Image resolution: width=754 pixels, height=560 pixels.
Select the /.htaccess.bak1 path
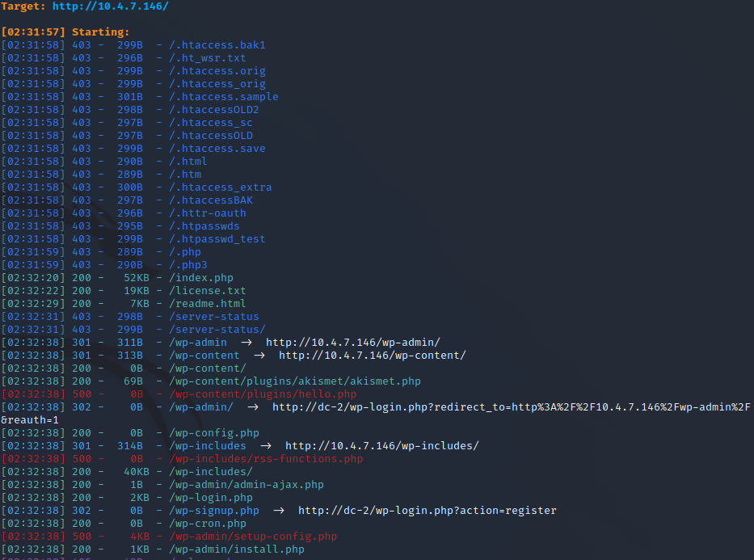tap(217, 44)
